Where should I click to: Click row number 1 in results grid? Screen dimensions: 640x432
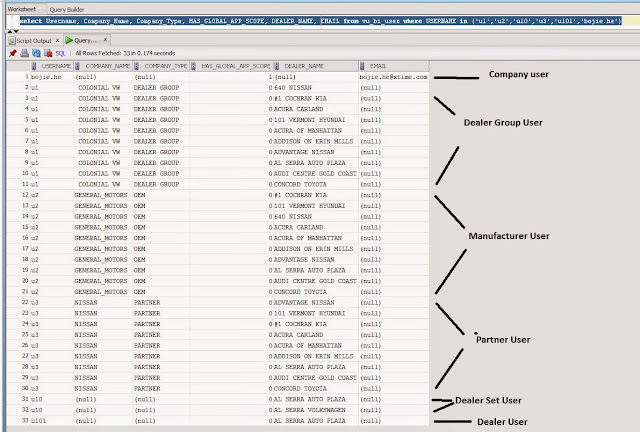[18, 77]
